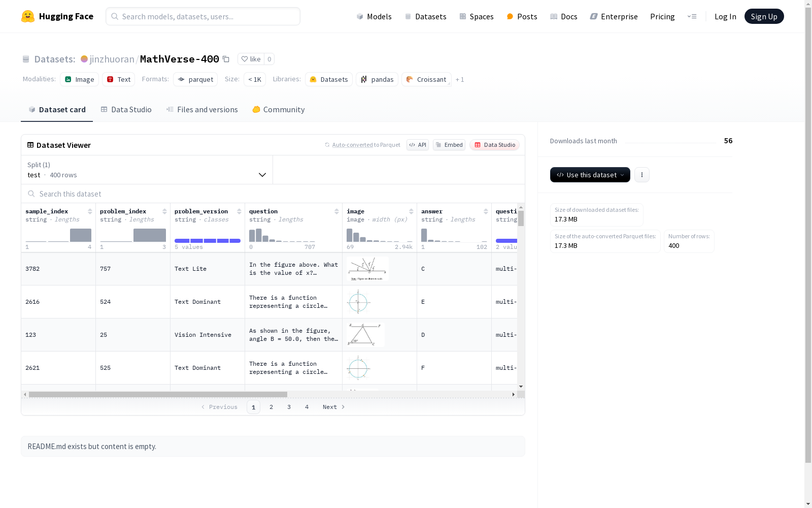The height and width of the screenshot is (508, 812).
Task: Click the more options menu icon in navbar
Action: [692, 16]
